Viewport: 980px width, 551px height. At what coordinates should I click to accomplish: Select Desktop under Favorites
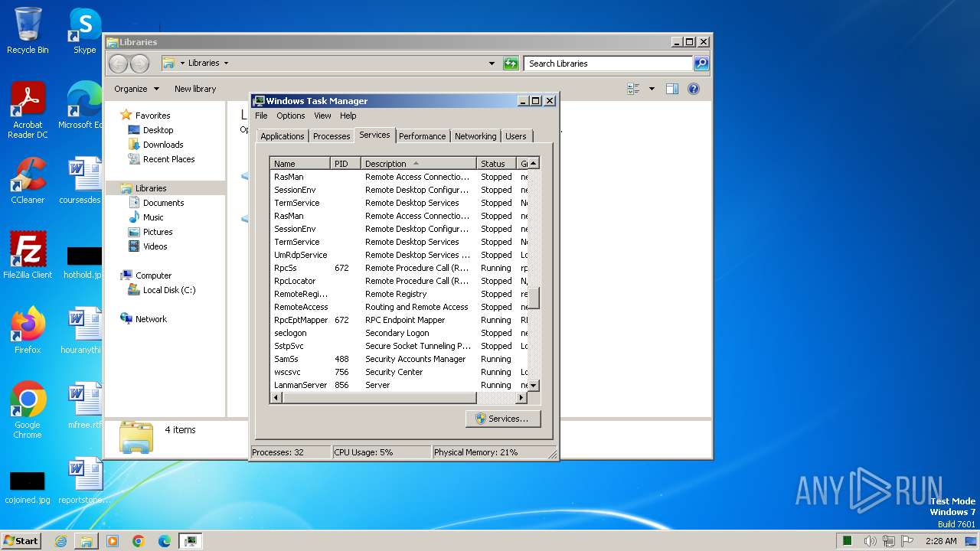point(158,130)
